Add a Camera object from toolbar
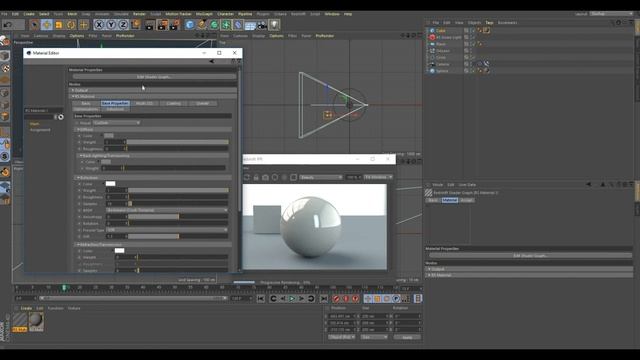640x360 pixels. (x=262, y=25)
